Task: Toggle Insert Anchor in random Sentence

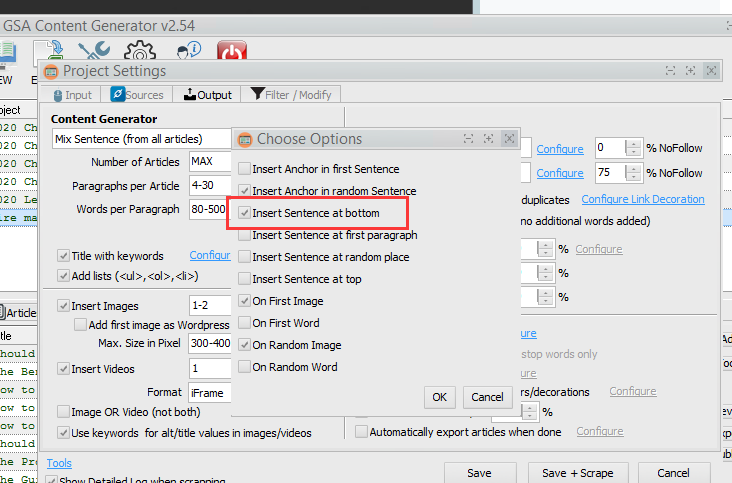Action: pyautogui.click(x=244, y=190)
